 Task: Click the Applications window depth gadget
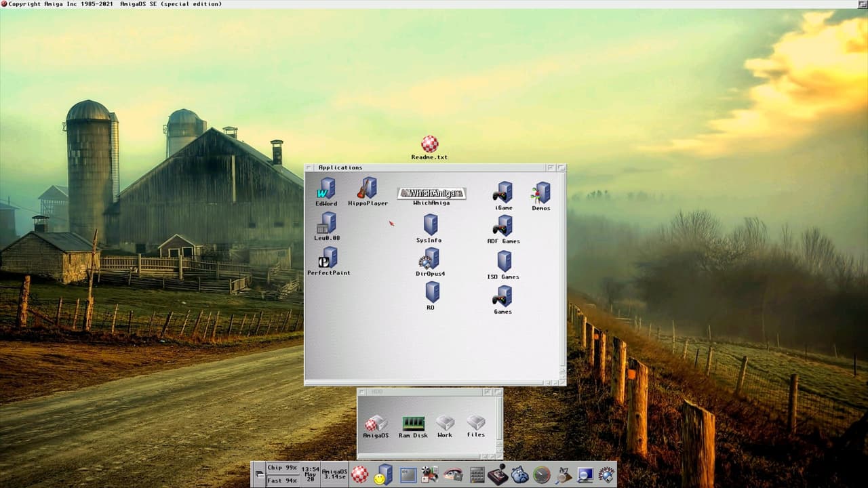(x=561, y=167)
